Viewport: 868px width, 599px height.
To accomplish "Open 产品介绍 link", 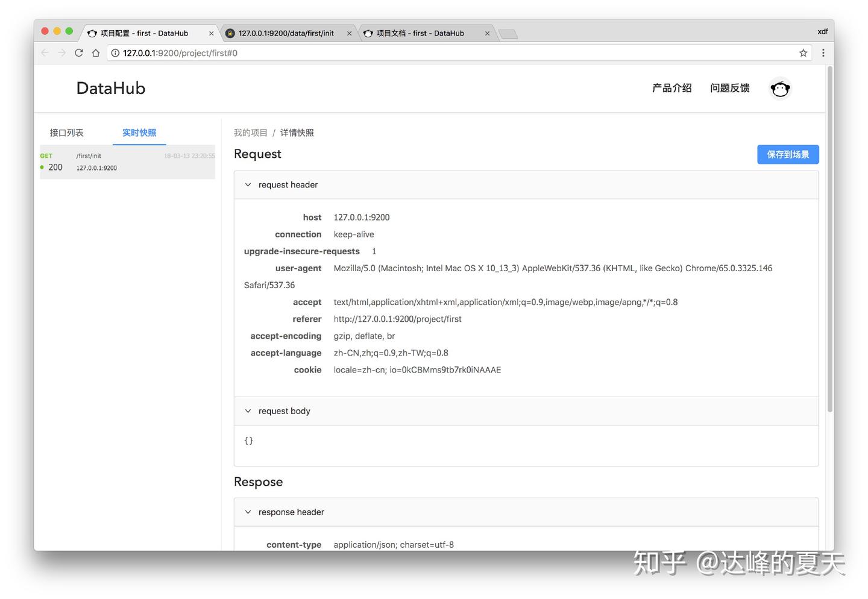I will [671, 89].
